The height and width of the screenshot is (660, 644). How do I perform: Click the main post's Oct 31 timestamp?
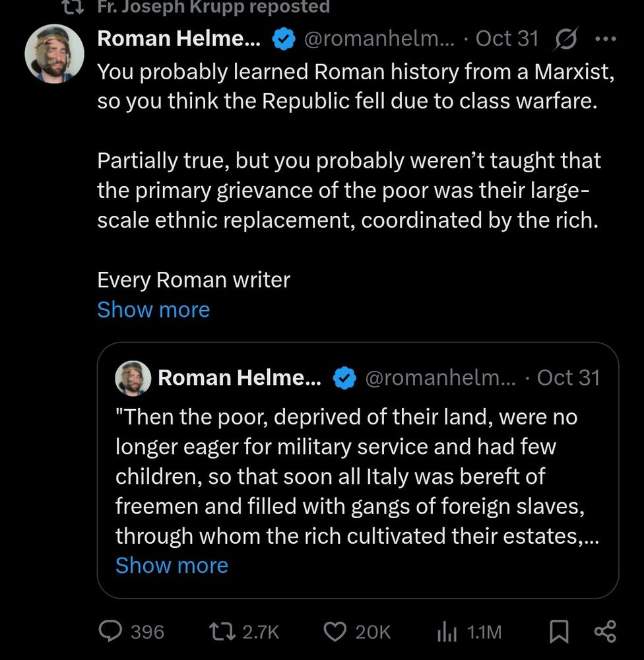point(507,40)
